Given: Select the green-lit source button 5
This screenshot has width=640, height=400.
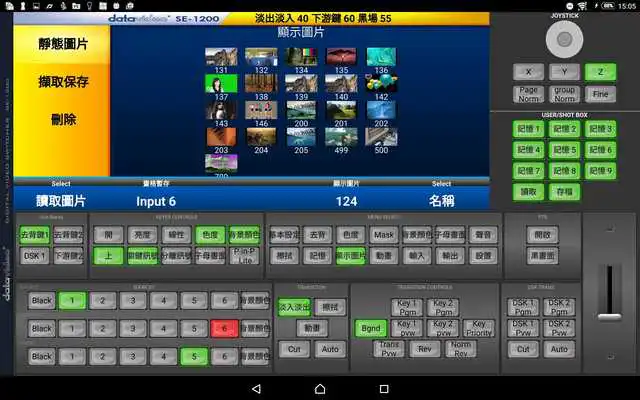Looking at the screenshot, I should pyautogui.click(x=194, y=356).
